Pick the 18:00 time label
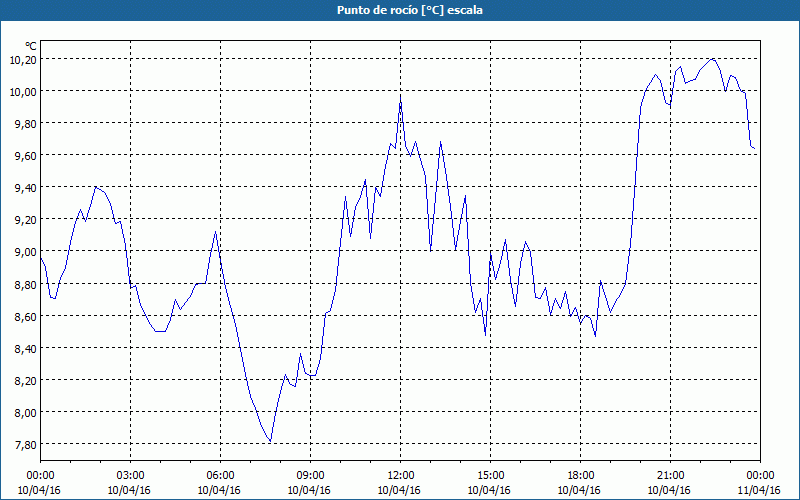Screen dimensions: 800x500 click(x=581, y=476)
